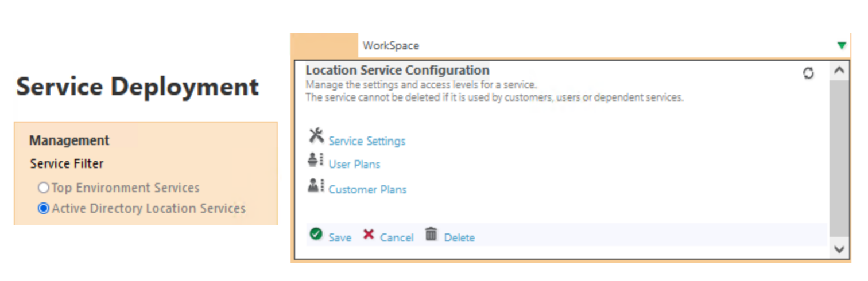Click the Customer Plans people icon
Viewport: 868px width, 281px height.
pyautogui.click(x=316, y=185)
